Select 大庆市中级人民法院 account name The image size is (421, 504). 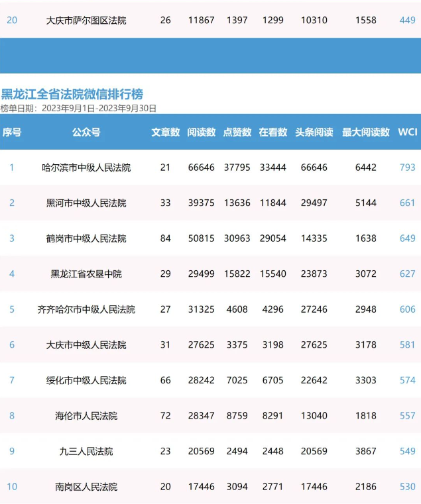pyautogui.click(x=86, y=345)
